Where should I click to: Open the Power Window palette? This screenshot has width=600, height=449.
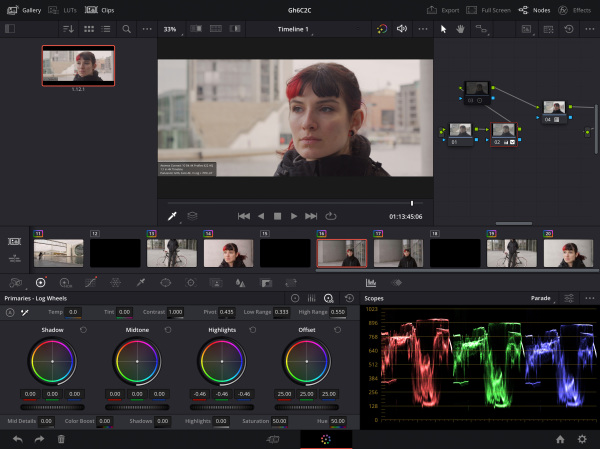pos(165,282)
